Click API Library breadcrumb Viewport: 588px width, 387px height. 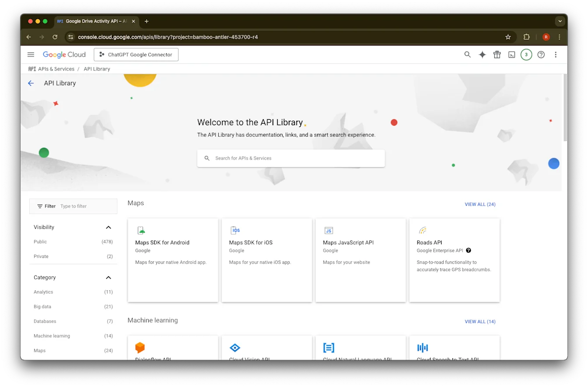[x=97, y=69]
